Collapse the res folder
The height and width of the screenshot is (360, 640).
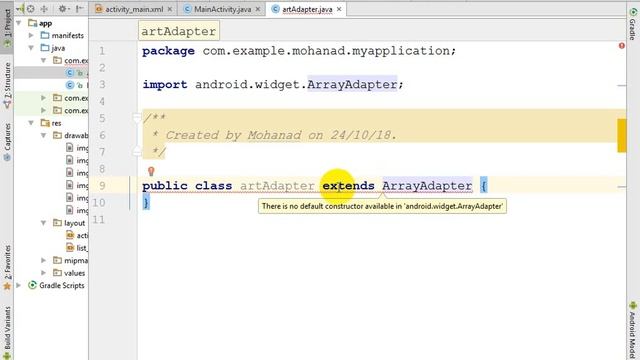pyautogui.click(x=31, y=122)
